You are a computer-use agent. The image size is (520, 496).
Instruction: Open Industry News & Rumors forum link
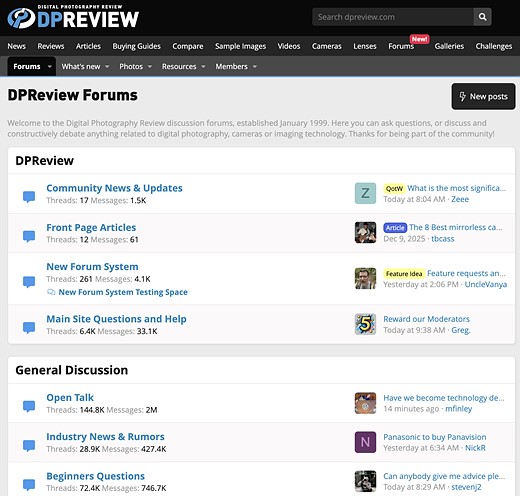click(105, 437)
